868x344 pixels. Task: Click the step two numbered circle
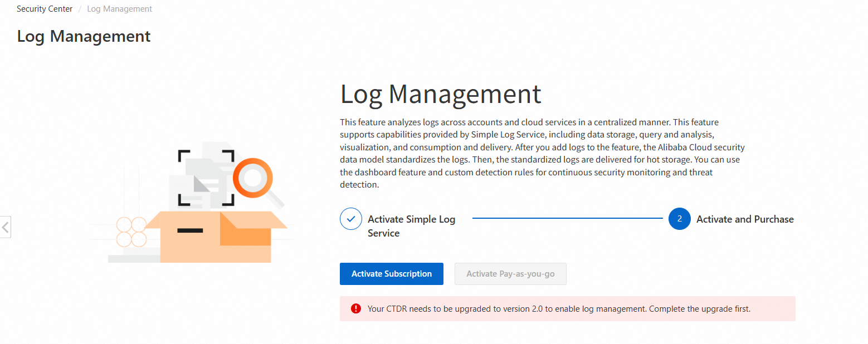[x=679, y=219]
